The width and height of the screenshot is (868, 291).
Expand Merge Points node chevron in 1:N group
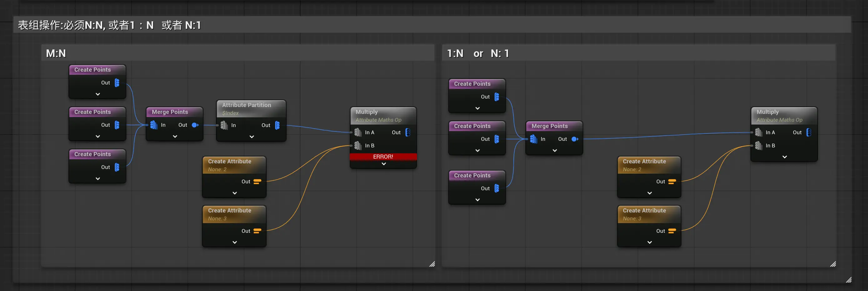tap(554, 151)
